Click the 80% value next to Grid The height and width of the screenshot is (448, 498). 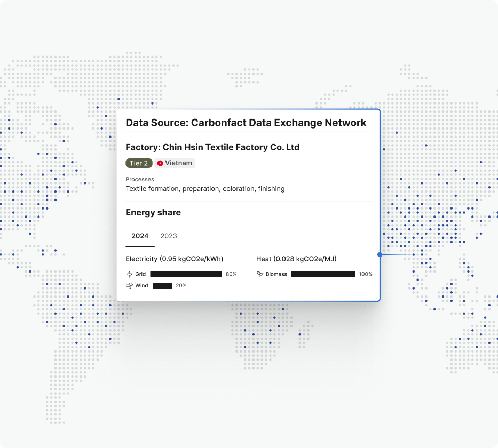231,274
